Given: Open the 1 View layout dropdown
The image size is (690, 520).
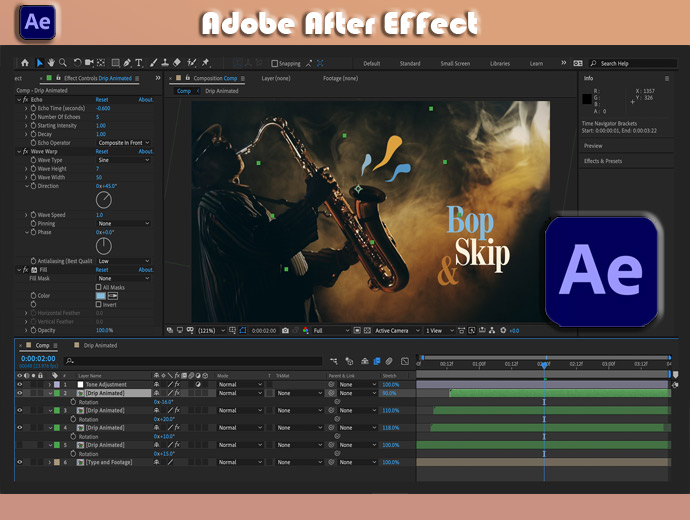Looking at the screenshot, I should 439,330.
